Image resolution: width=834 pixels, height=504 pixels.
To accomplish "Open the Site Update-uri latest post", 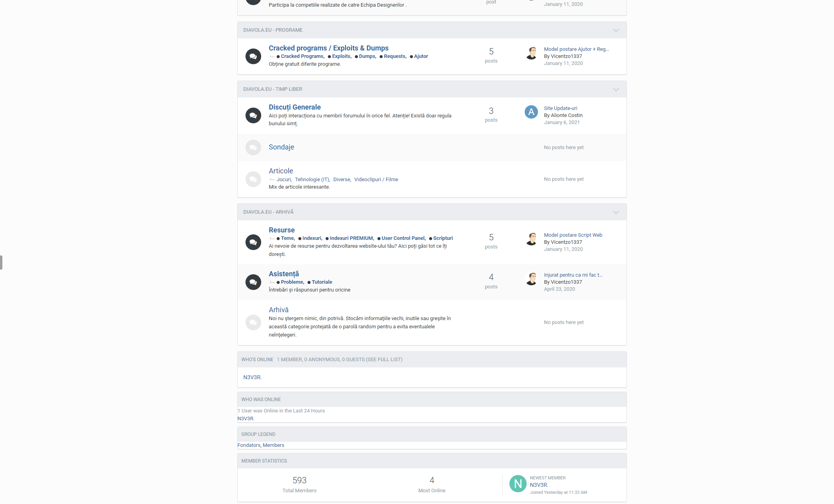I will point(560,108).
